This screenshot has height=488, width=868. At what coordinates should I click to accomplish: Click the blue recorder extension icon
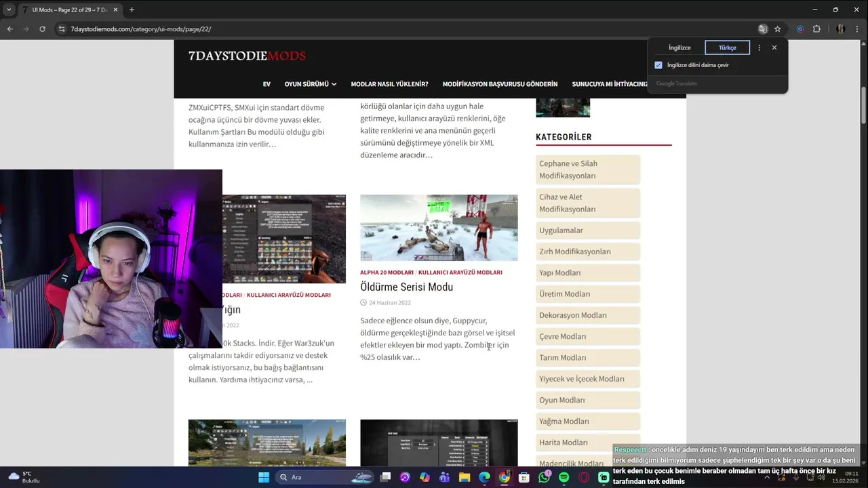coord(800,29)
